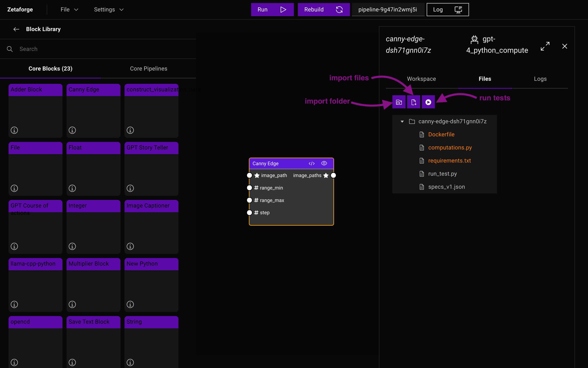Click the run tests play button
The image size is (588, 368).
pos(428,102)
